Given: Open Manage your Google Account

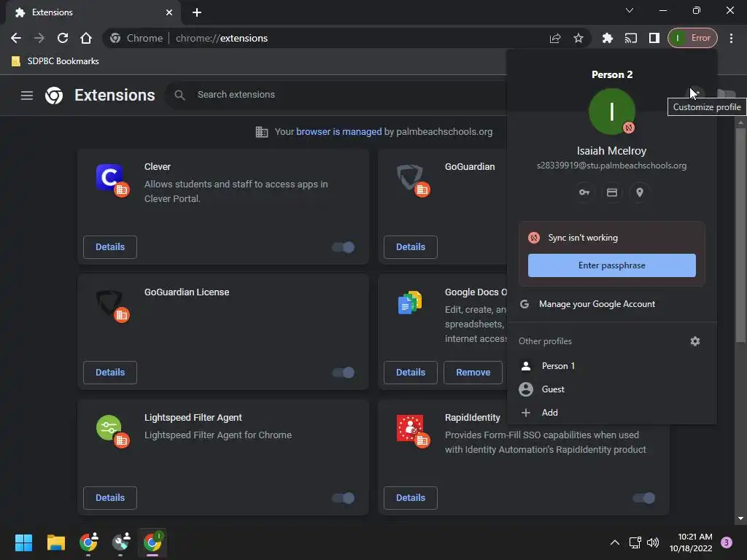Looking at the screenshot, I should 612,304.
